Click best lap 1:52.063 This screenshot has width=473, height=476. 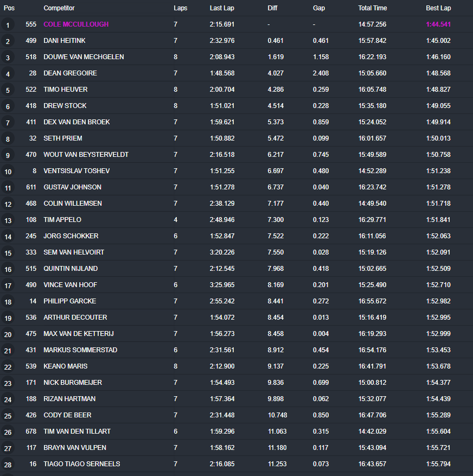tap(438, 236)
